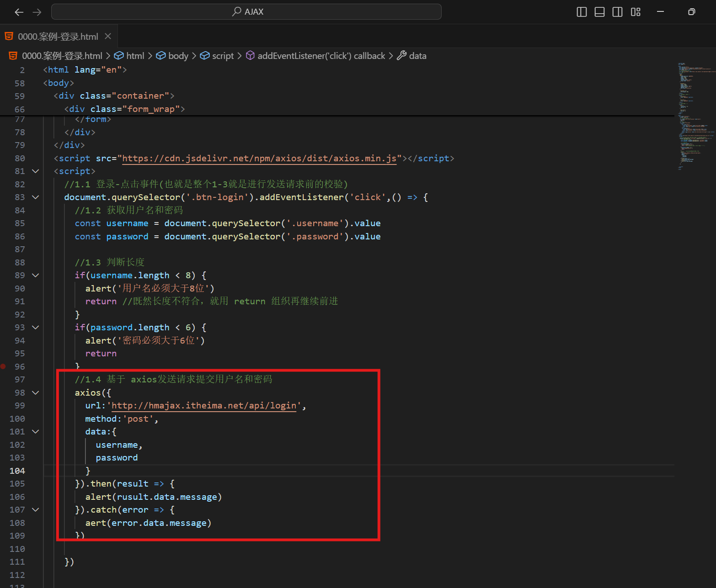Screen dimensions: 716x588
Task: Select the 0000.案例-登录.html editor tab
Action: (x=58, y=37)
